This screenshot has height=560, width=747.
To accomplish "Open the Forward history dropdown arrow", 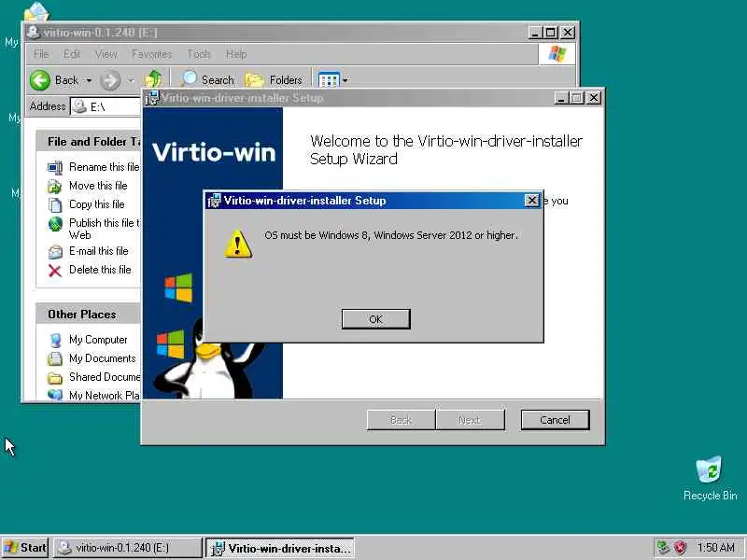I will pyautogui.click(x=131, y=80).
